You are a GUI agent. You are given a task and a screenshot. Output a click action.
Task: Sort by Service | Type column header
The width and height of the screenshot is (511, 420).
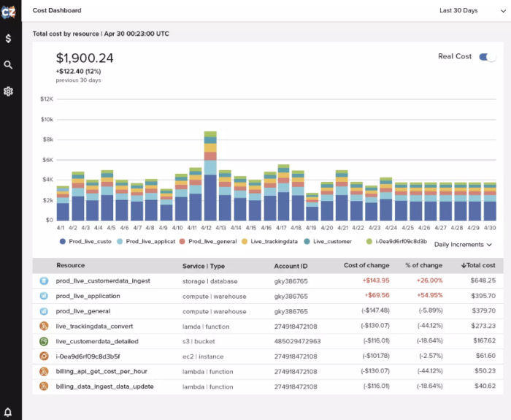[x=204, y=266]
